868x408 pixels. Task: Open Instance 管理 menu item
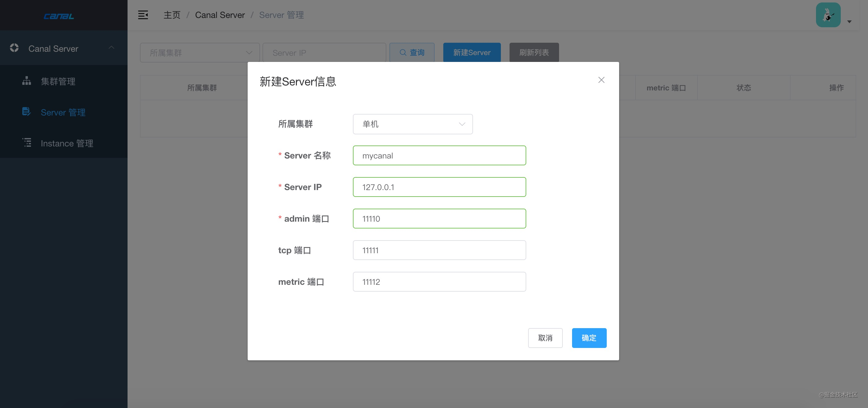[67, 143]
